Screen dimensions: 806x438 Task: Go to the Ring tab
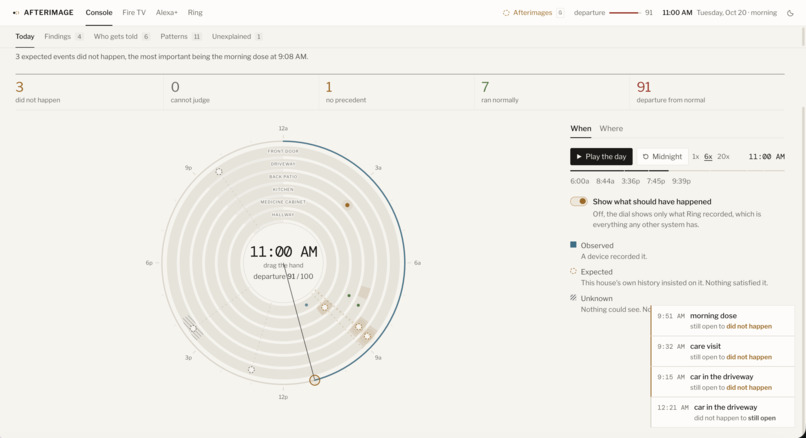pos(195,12)
